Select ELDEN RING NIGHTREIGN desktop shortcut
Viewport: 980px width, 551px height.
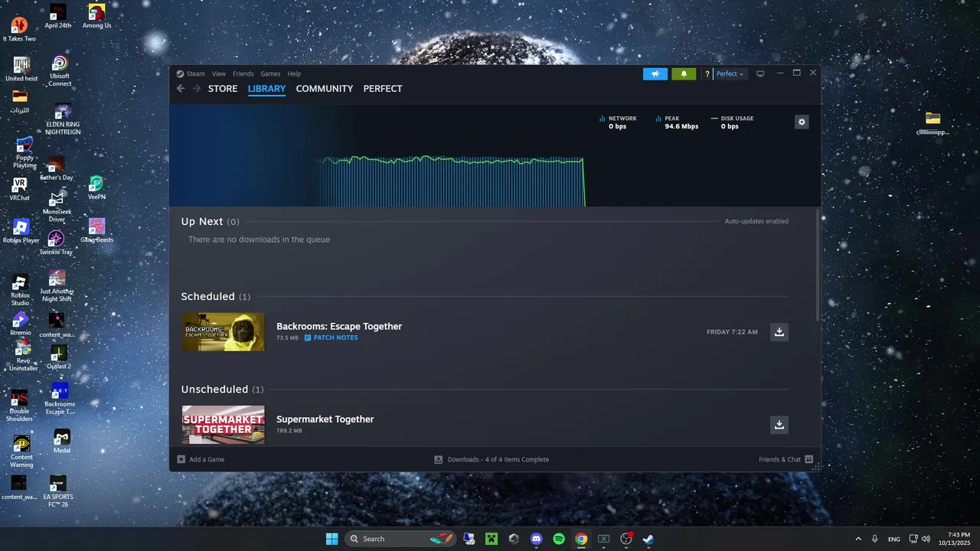pyautogui.click(x=63, y=119)
